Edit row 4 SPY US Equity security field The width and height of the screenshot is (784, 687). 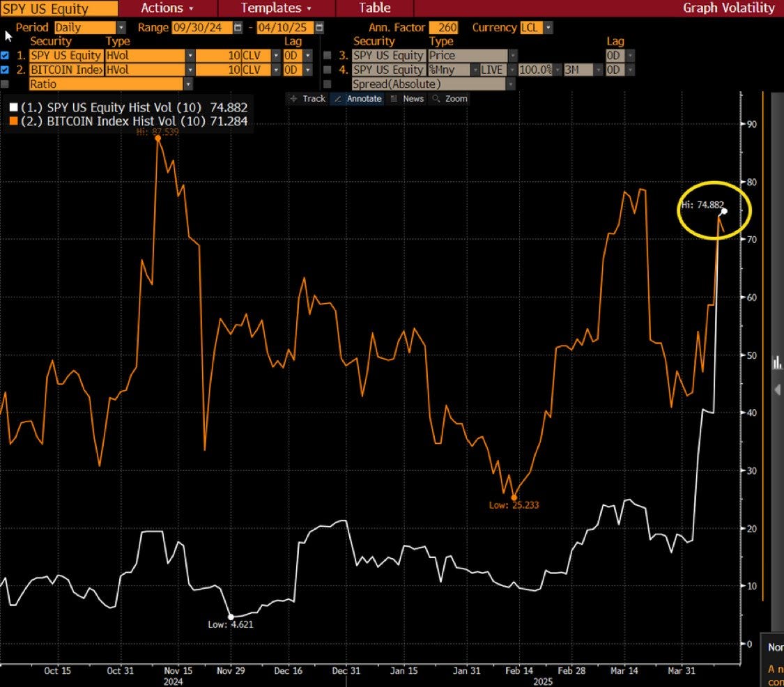pos(388,70)
